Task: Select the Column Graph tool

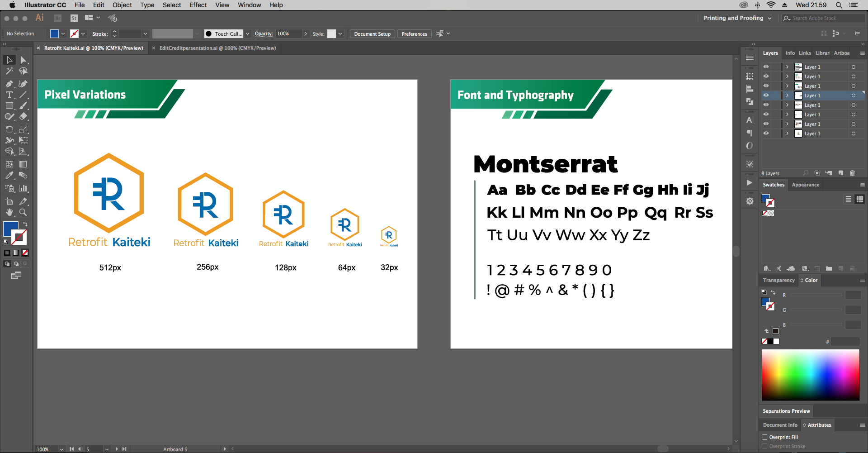Action: click(24, 188)
